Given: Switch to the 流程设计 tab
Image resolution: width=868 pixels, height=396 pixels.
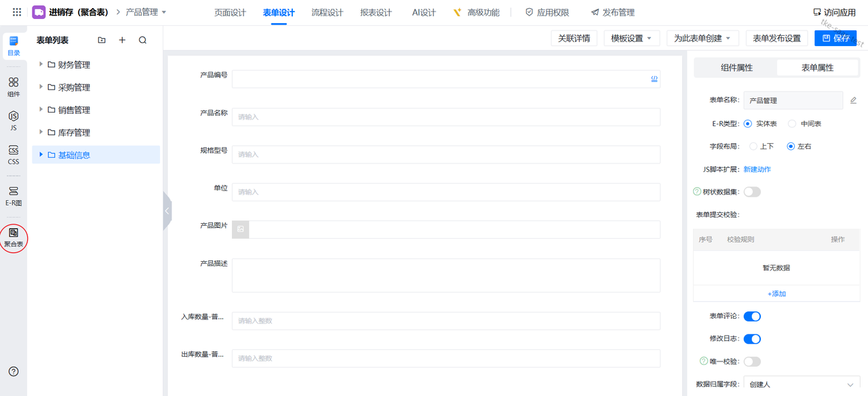Looking at the screenshot, I should (x=327, y=13).
